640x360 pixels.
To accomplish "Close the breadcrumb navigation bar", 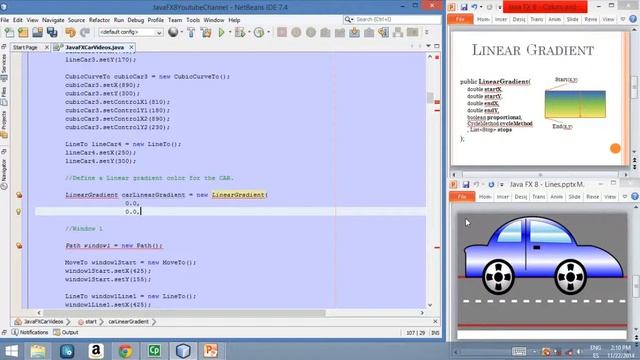I will [x=435, y=322].
